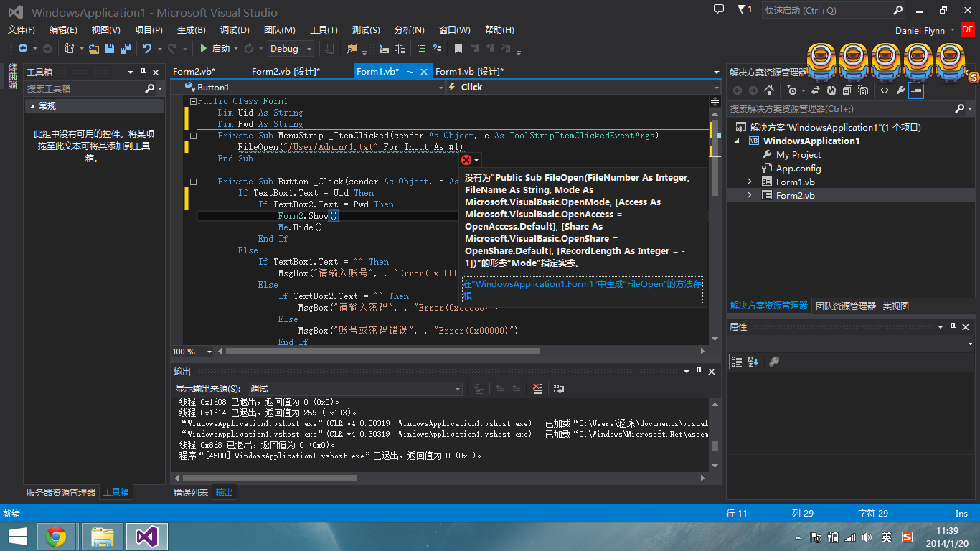The width and height of the screenshot is (980, 551).
Task: Click the Pending Changes Filter clock icon
Action: (x=791, y=90)
